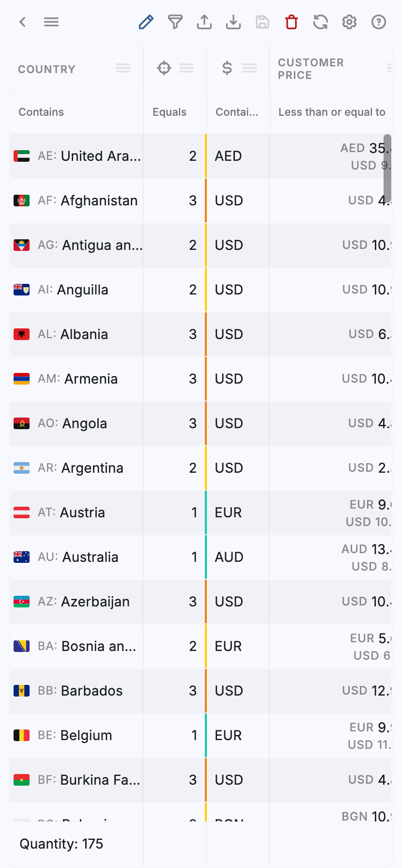Click the 'Equals' filter field
The image size is (401, 868).
click(x=174, y=112)
